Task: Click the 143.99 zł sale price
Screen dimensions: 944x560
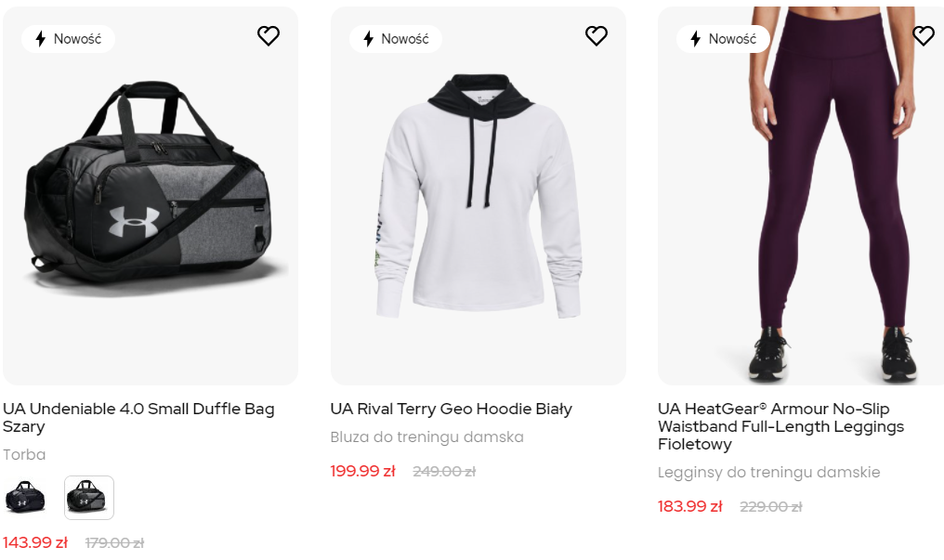Action: (x=35, y=542)
